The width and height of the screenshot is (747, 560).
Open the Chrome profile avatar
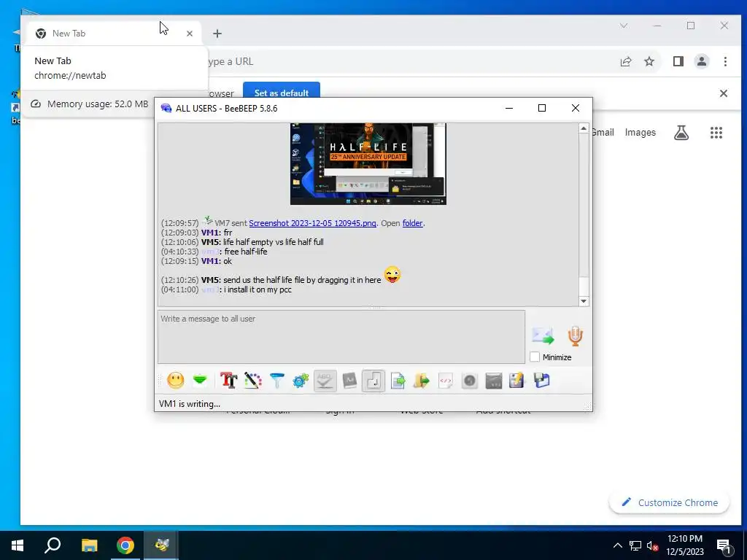coord(702,61)
